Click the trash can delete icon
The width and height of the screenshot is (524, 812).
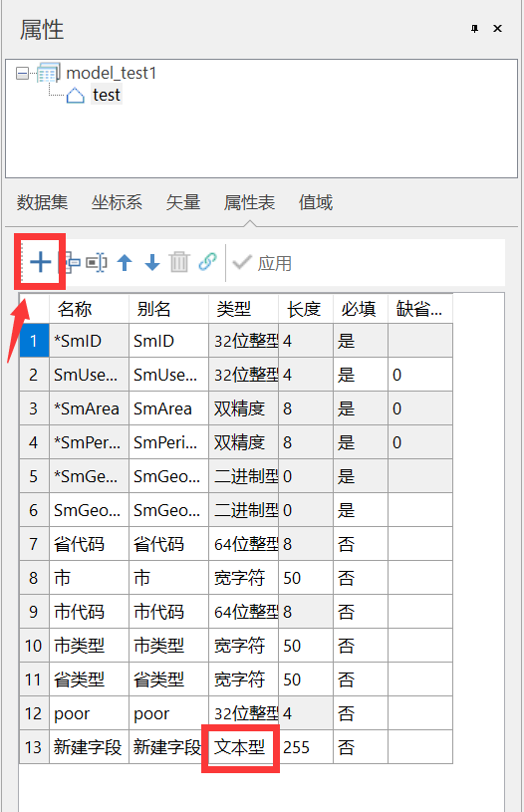click(179, 262)
